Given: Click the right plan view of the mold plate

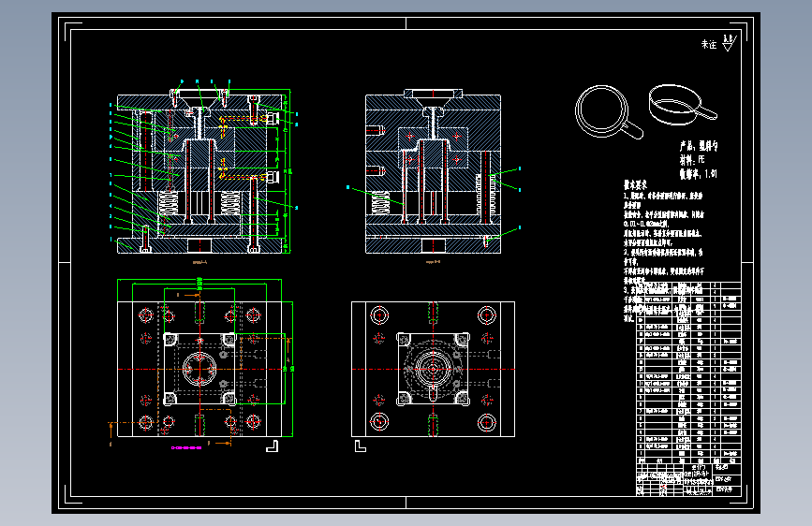Looking at the screenshot, I should (x=433, y=369).
